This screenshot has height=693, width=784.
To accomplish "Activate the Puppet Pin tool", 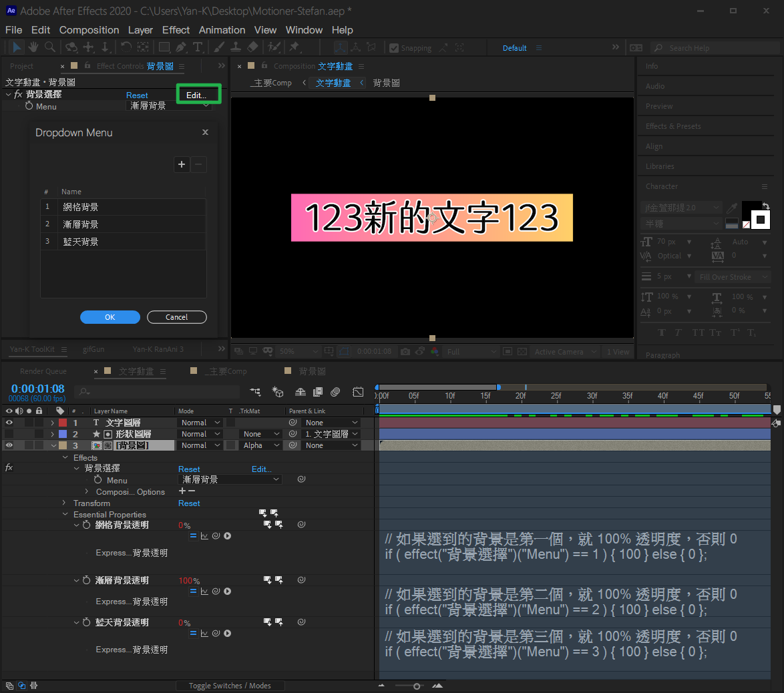I will [x=294, y=47].
